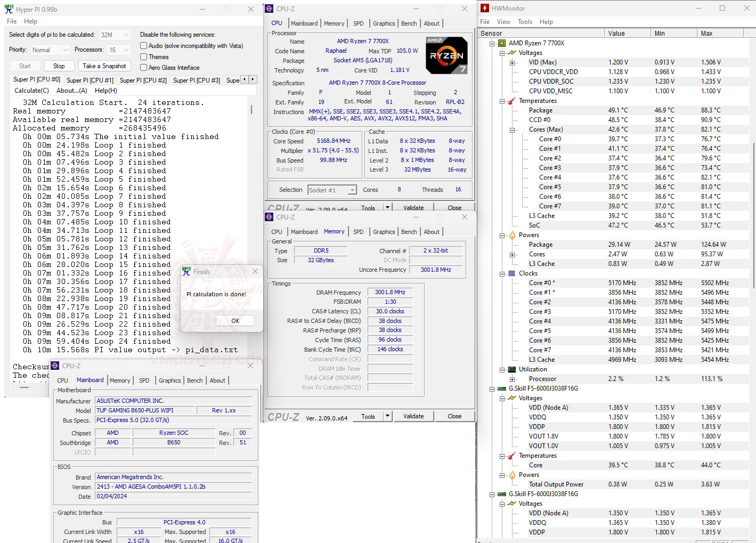Switch to SPD tab in top CPU-Z window
This screenshot has width=756, height=543.
point(359,23)
